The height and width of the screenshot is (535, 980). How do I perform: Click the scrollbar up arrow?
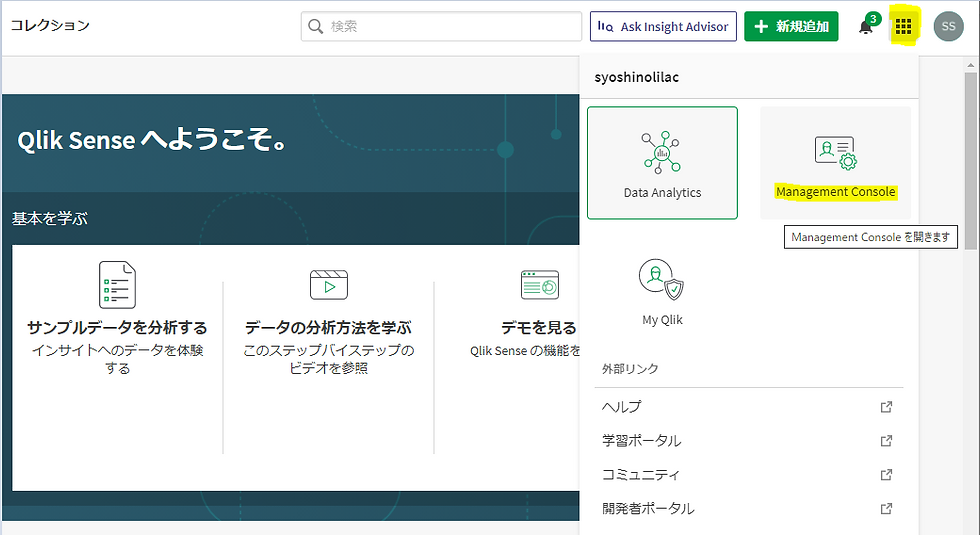point(971,64)
